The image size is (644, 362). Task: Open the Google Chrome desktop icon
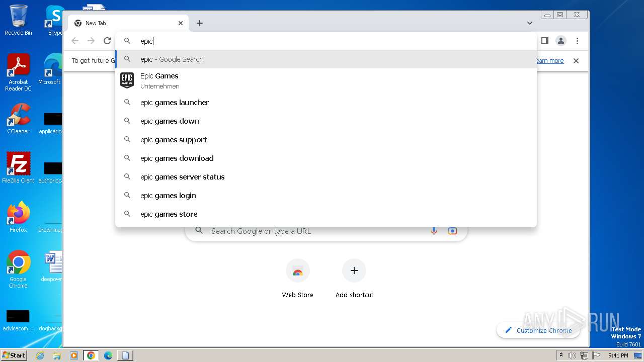point(18,269)
